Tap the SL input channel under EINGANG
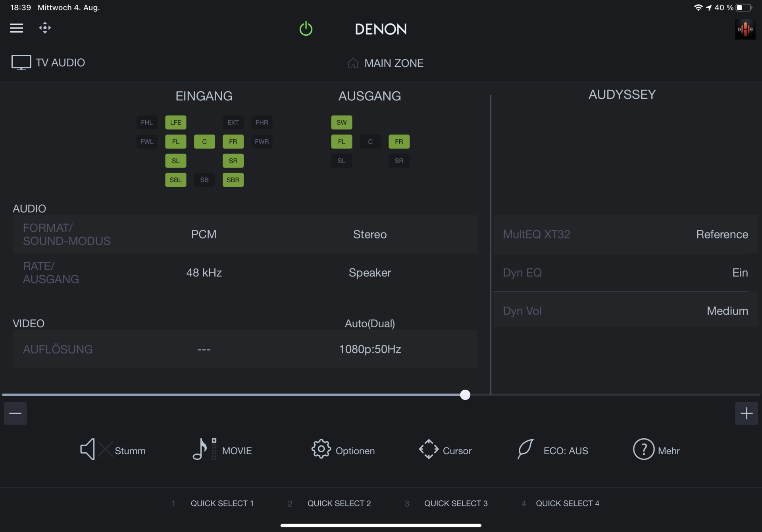 click(x=175, y=161)
